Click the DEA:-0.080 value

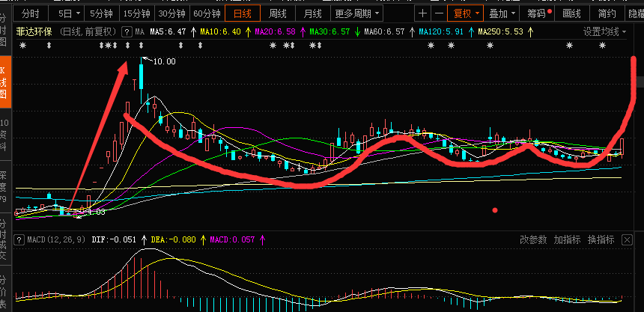pos(173,239)
